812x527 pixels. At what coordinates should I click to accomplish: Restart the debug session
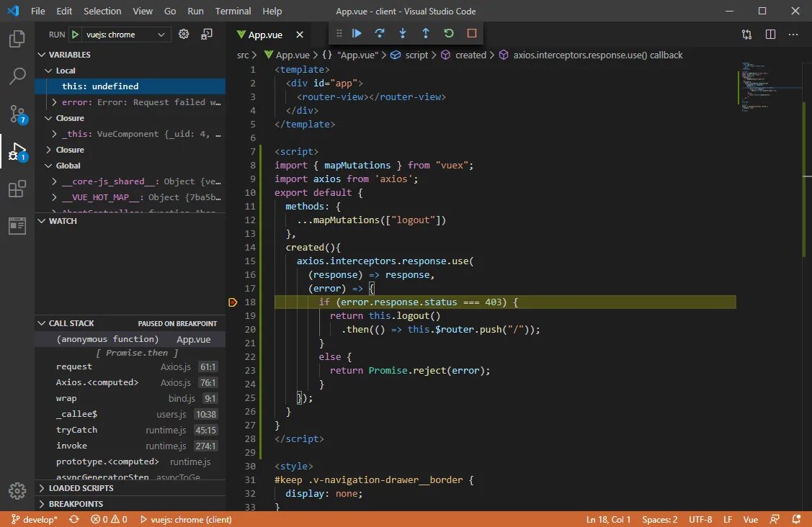point(448,33)
